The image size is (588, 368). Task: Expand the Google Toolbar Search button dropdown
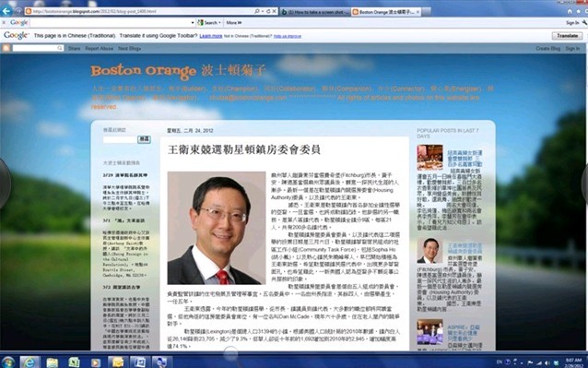219,23
